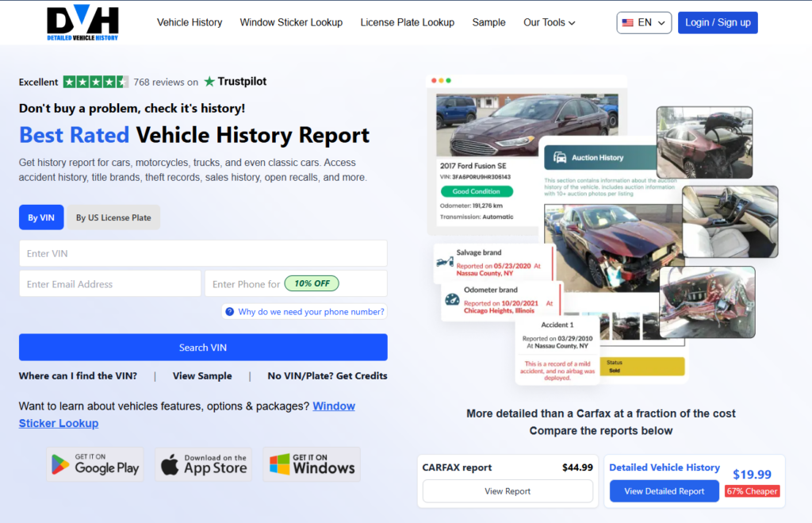Open the View Sample link
The height and width of the screenshot is (523, 812).
202,376
